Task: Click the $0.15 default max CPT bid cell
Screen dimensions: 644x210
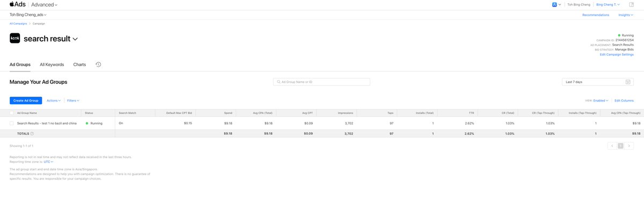Action: tap(188, 123)
